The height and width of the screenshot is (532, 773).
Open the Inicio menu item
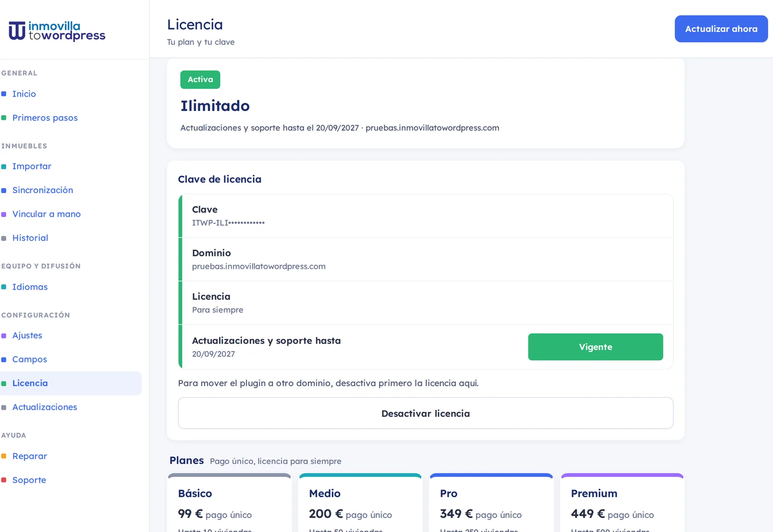tap(24, 94)
